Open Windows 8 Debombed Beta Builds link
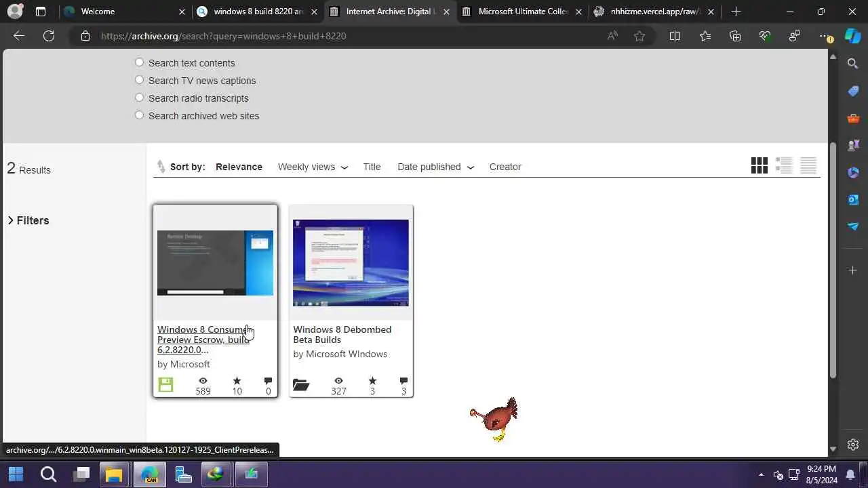This screenshot has height=488, width=868. click(x=342, y=334)
